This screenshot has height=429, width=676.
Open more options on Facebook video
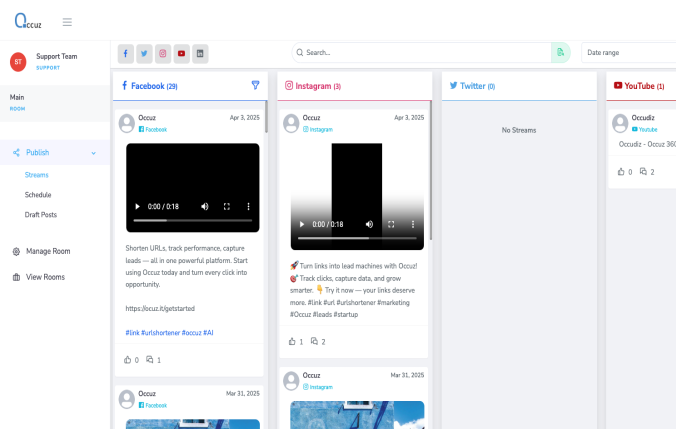[x=248, y=207]
